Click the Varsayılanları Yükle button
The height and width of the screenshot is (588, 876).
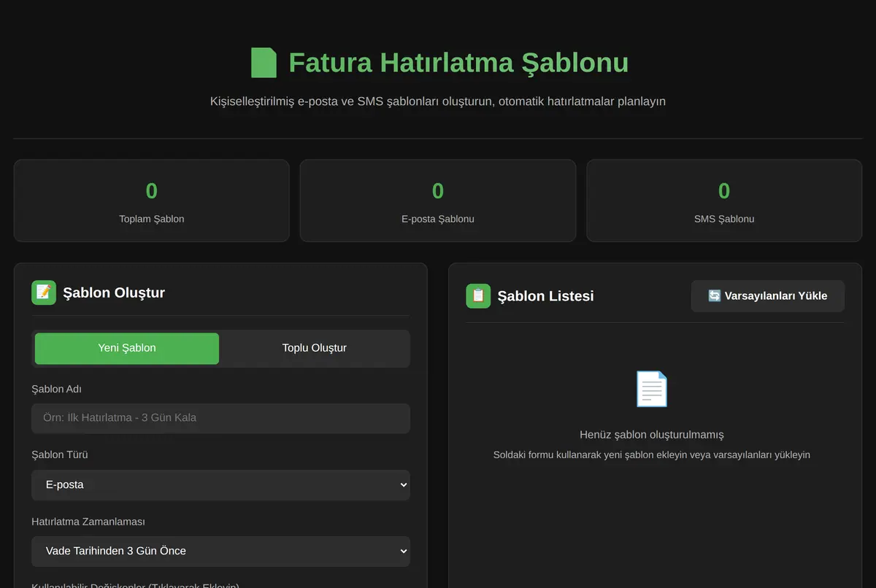click(768, 295)
